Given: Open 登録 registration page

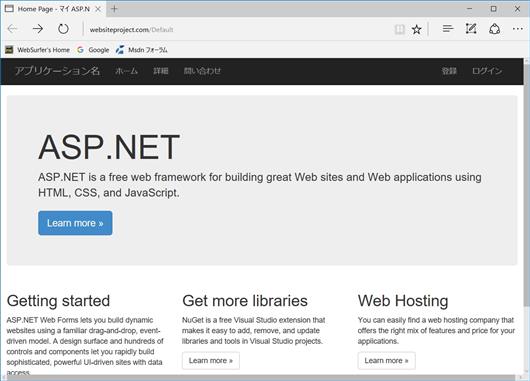Looking at the screenshot, I should coord(449,71).
